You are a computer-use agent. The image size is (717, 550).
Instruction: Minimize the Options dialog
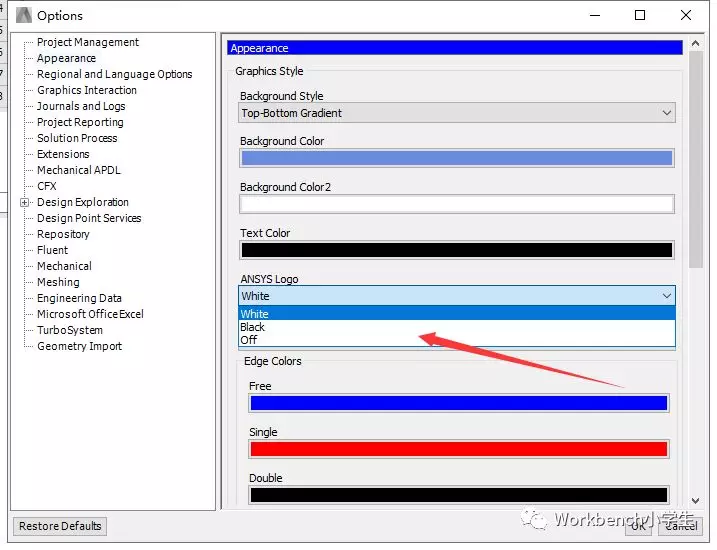click(595, 15)
